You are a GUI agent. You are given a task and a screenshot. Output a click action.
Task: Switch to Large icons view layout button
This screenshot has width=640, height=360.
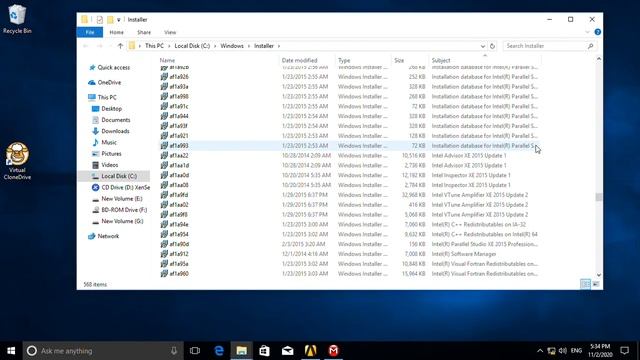click(x=596, y=284)
